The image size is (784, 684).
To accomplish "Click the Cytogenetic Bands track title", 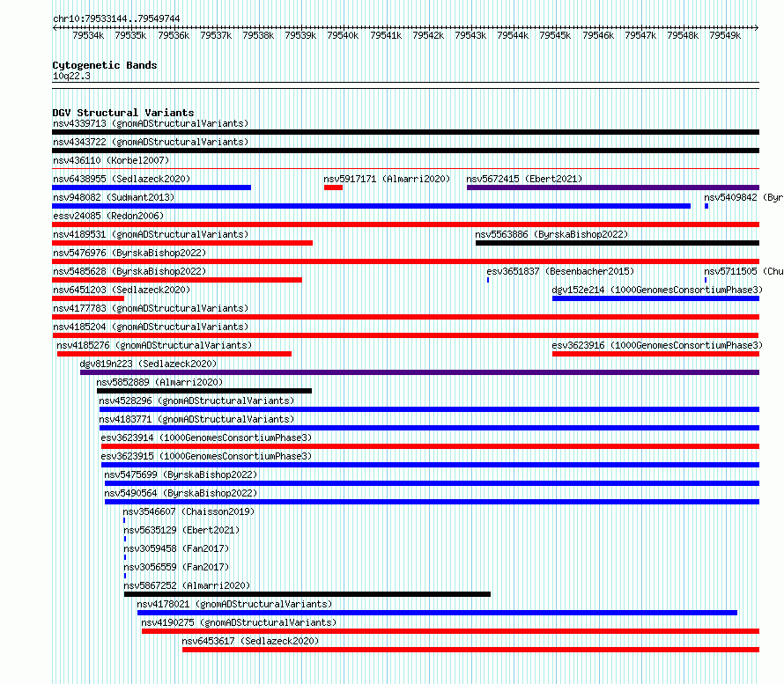I will click(105, 65).
